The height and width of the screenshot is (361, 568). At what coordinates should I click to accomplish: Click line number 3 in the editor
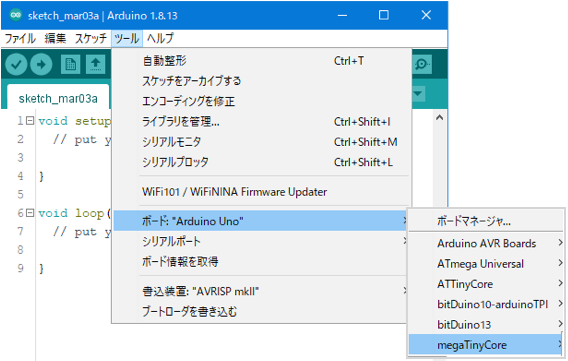click(20, 158)
